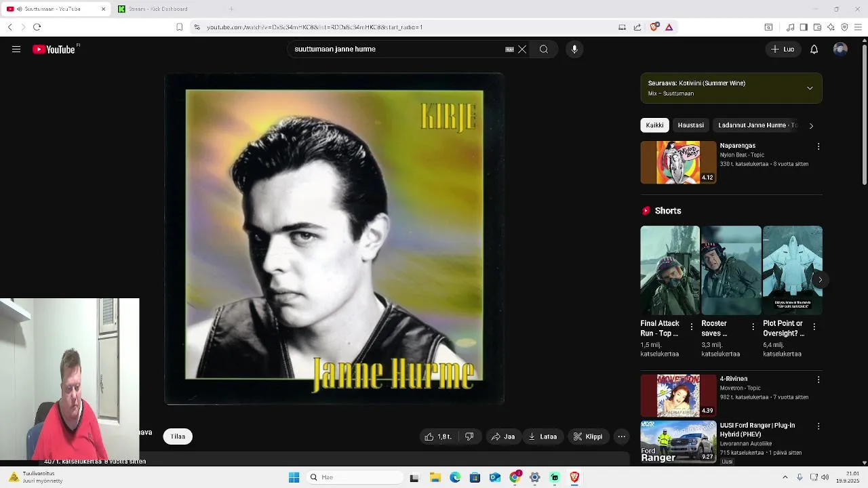Open Windows Start menu
This screenshot has height=488, width=868.
click(294, 478)
